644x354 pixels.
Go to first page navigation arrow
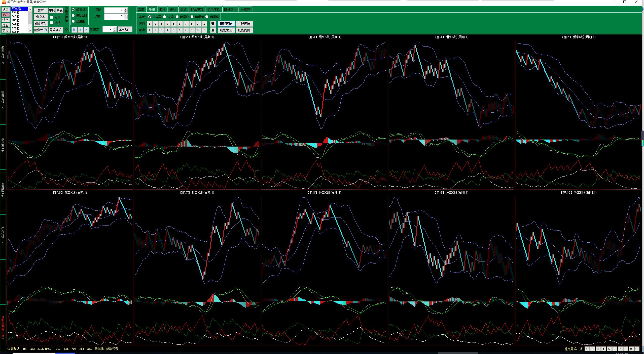[74, 30]
